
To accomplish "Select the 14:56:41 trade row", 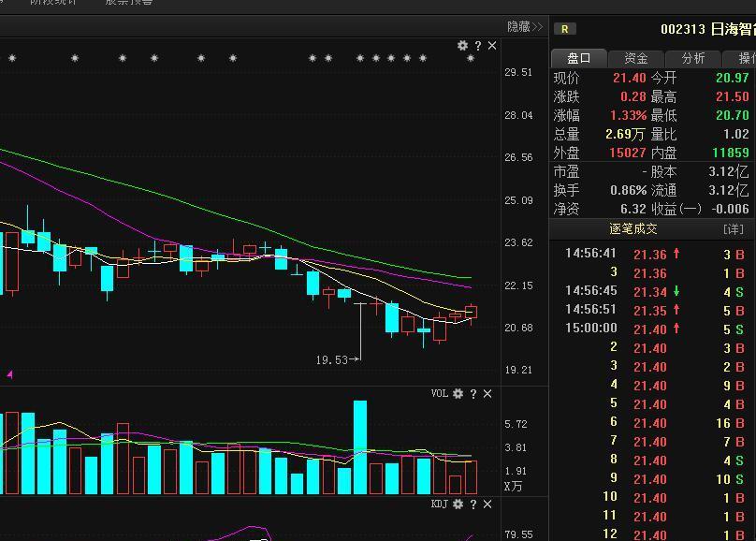I will (x=653, y=254).
